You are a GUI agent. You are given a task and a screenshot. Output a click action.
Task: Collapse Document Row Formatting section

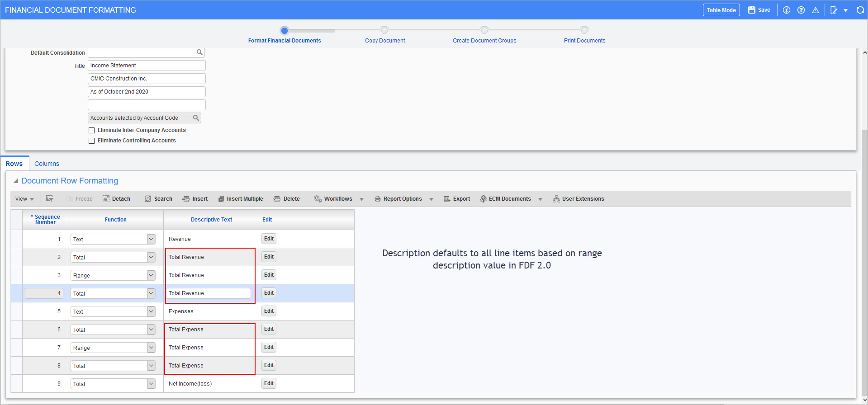(16, 181)
